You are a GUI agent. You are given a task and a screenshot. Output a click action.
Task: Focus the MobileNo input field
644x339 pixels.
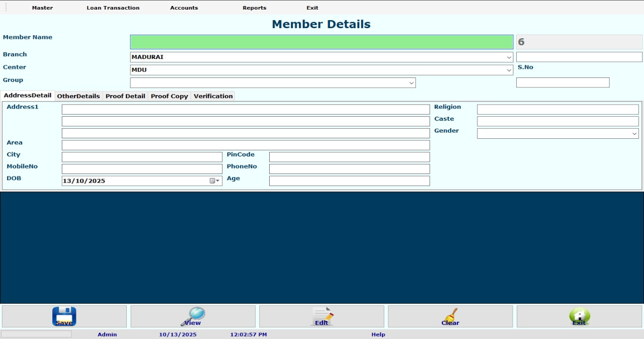(x=142, y=169)
